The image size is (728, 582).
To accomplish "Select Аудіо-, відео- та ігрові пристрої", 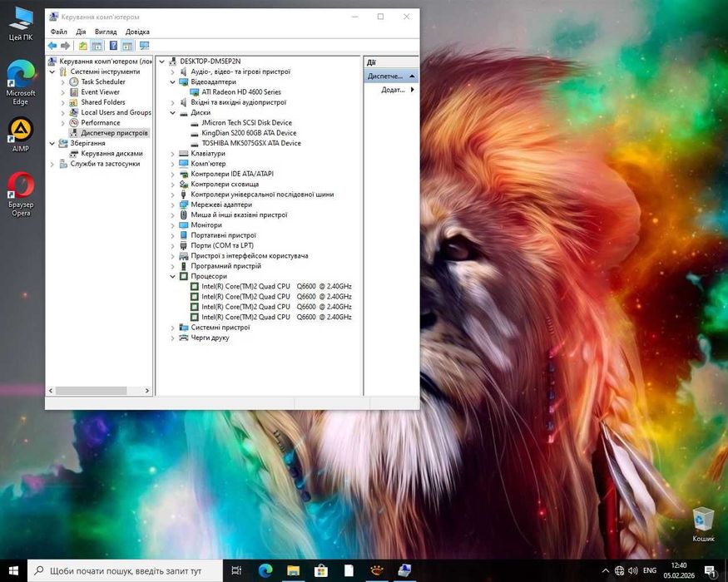I will pos(240,72).
